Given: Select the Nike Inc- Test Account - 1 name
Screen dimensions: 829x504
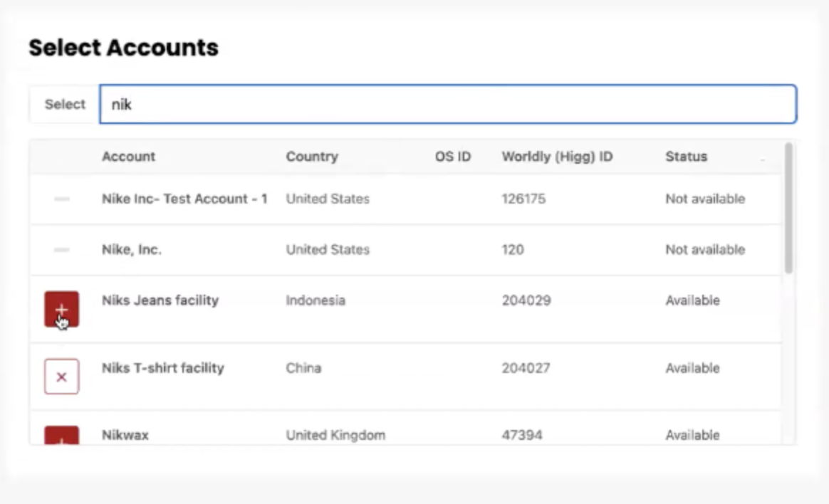Looking at the screenshot, I should (184, 199).
